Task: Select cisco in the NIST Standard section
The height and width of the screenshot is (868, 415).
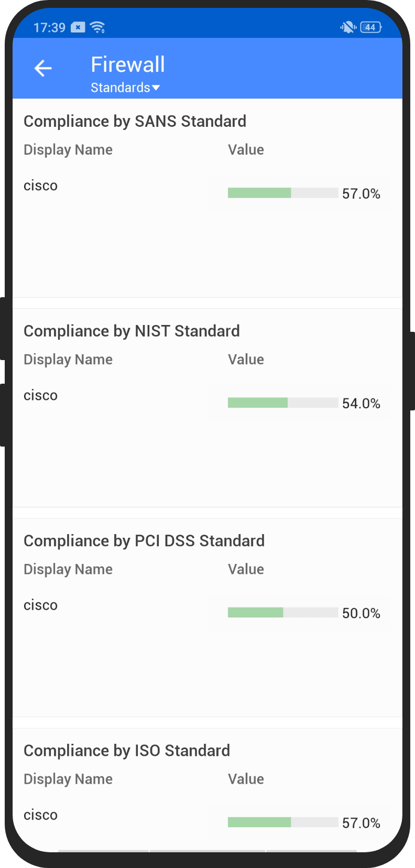Action: tap(40, 395)
